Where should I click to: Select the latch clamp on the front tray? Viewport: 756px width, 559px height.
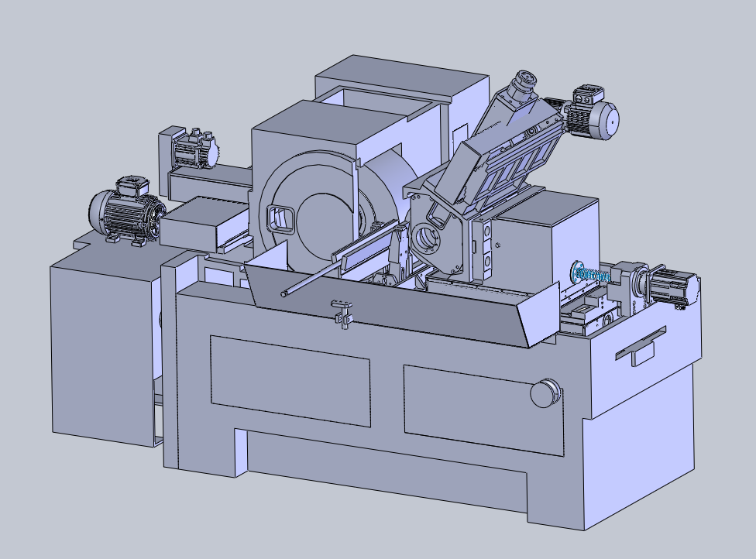342,314
